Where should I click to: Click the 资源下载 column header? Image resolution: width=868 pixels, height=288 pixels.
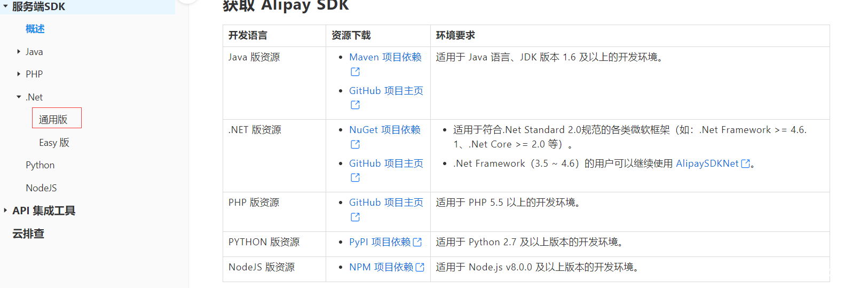351,36
